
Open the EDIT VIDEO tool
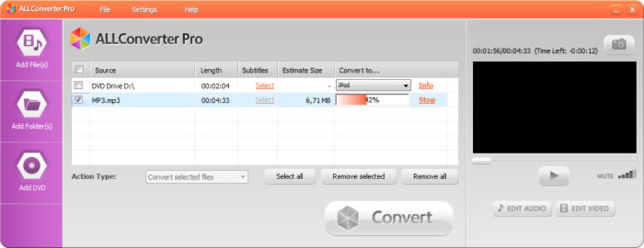pyautogui.click(x=585, y=208)
